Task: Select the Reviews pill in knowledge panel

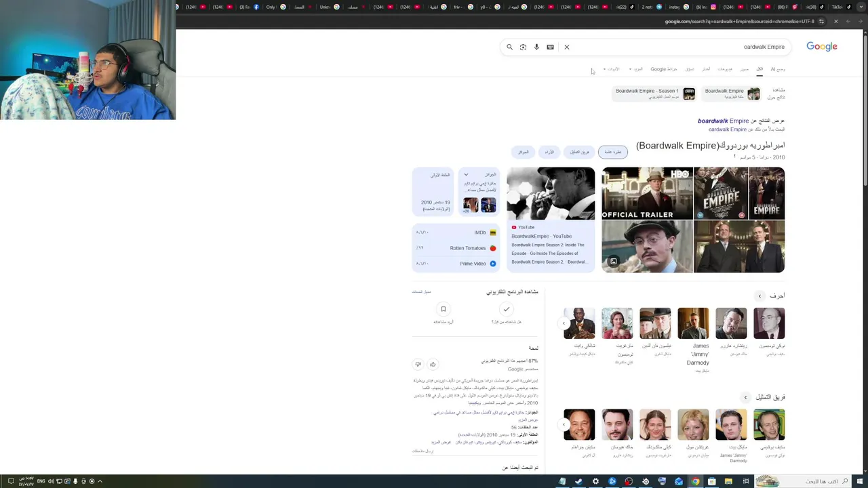Action: pos(549,152)
